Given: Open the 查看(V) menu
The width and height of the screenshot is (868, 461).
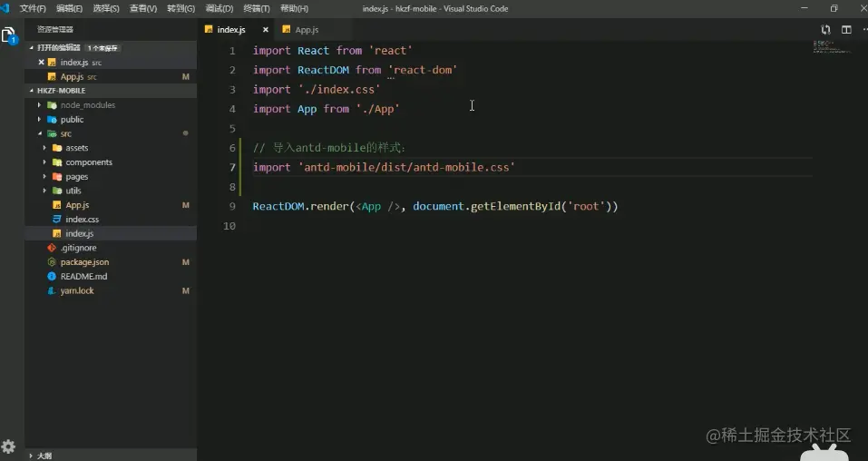Looking at the screenshot, I should tap(143, 9).
